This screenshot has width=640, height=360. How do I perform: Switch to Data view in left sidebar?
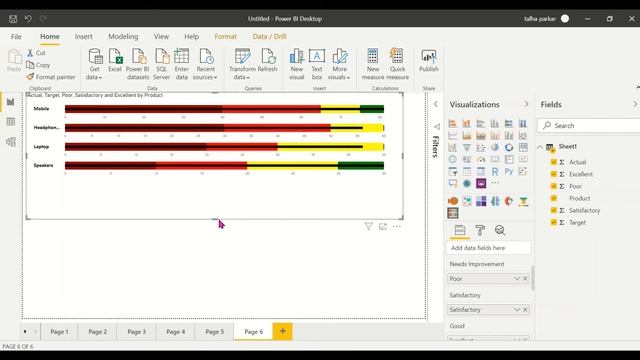pos(11,122)
